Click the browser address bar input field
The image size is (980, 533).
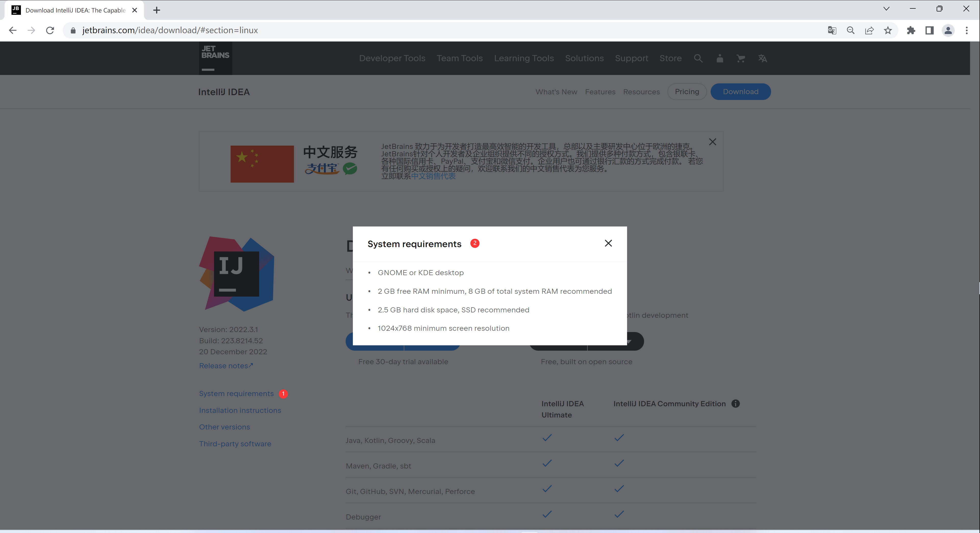pyautogui.click(x=171, y=30)
